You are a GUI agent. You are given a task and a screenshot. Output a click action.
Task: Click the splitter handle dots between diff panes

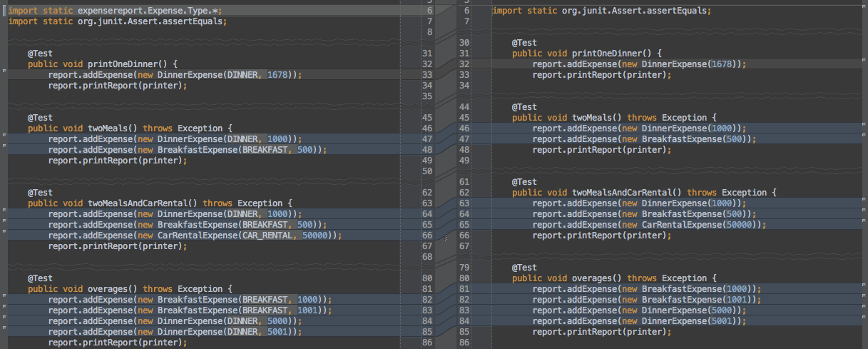point(445,238)
